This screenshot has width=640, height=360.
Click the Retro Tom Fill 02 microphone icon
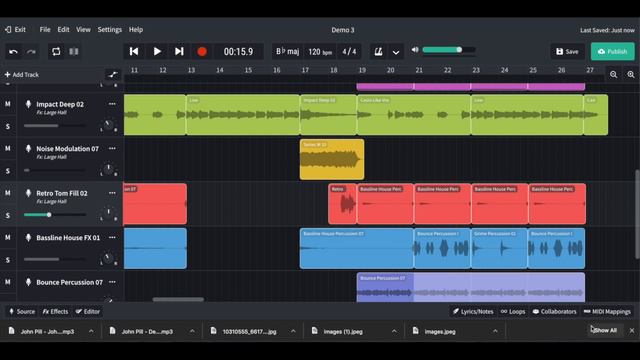click(x=28, y=193)
